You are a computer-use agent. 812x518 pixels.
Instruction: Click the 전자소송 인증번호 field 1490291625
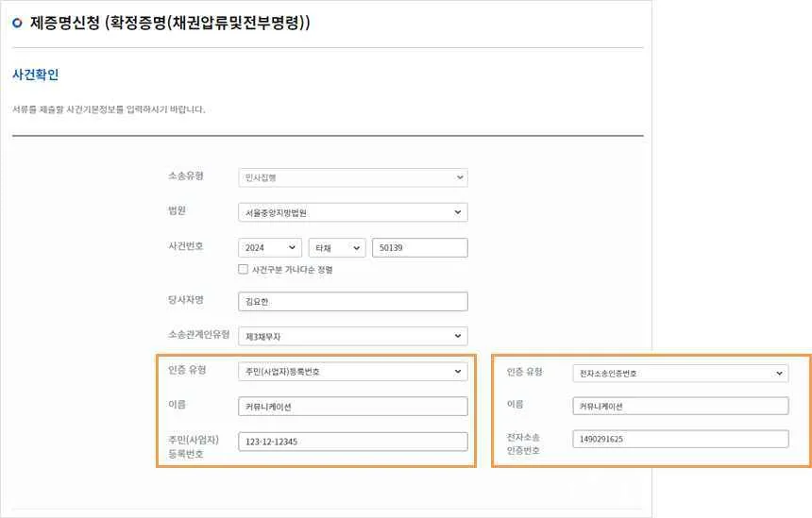[x=681, y=439]
